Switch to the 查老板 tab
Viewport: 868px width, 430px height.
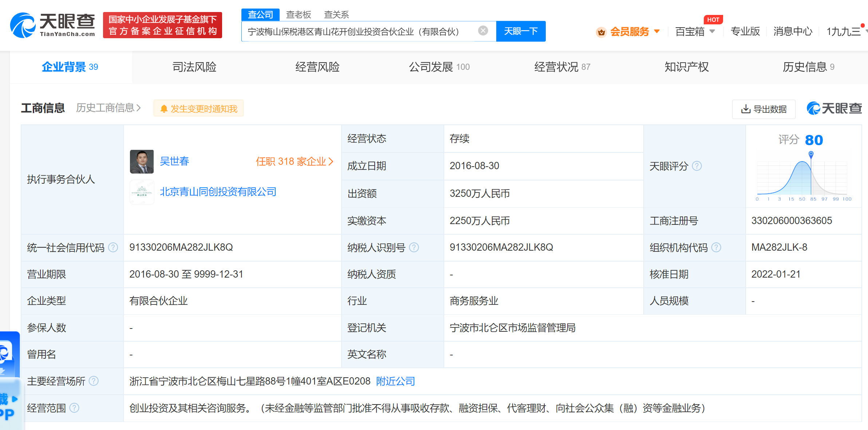[298, 14]
